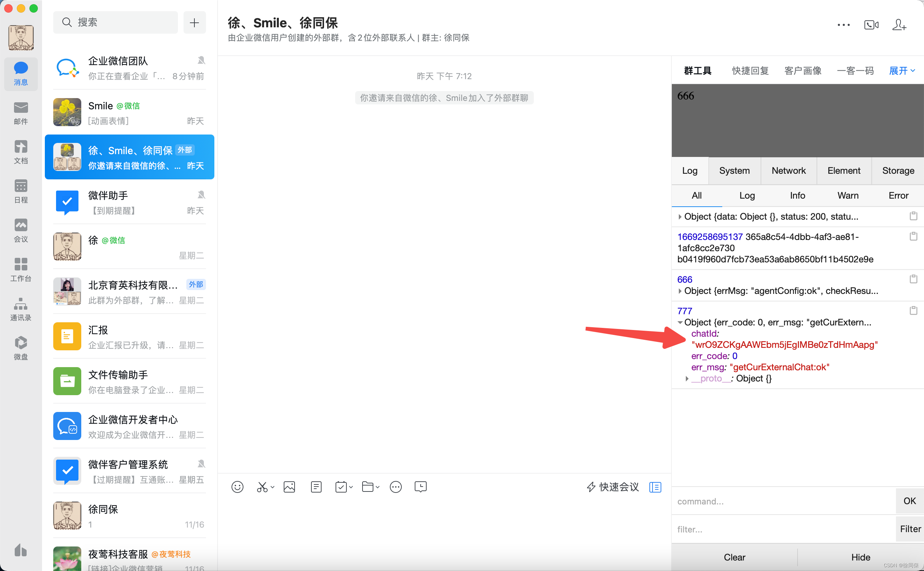
Task: Click the image send icon
Action: pyautogui.click(x=289, y=487)
